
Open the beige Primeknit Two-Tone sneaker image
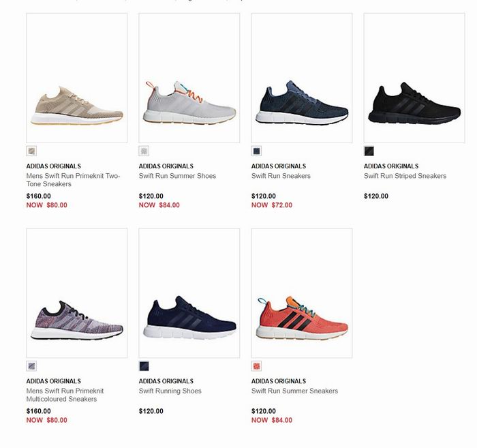(x=76, y=78)
